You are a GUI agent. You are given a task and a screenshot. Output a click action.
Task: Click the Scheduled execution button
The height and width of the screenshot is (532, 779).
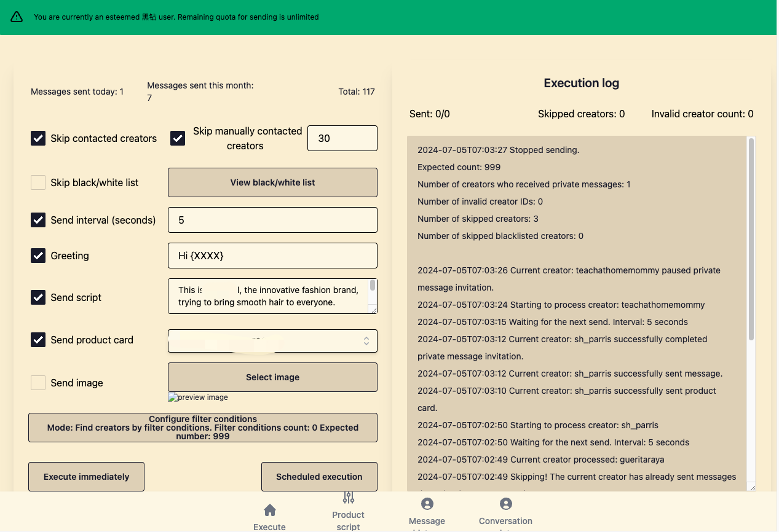coord(319,477)
